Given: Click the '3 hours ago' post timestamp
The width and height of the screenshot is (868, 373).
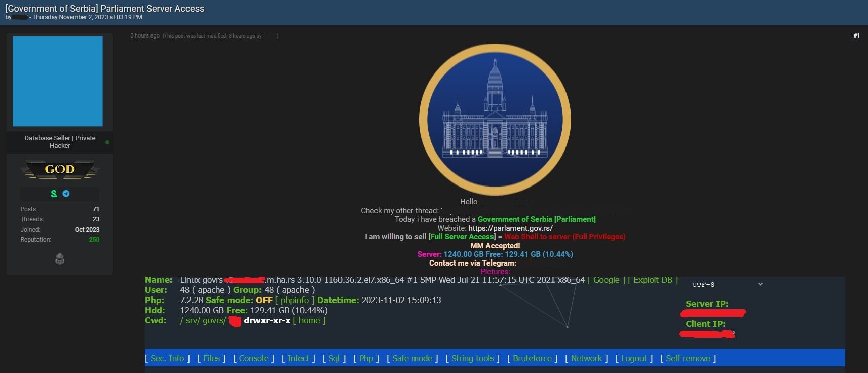Looking at the screenshot, I should [145, 35].
